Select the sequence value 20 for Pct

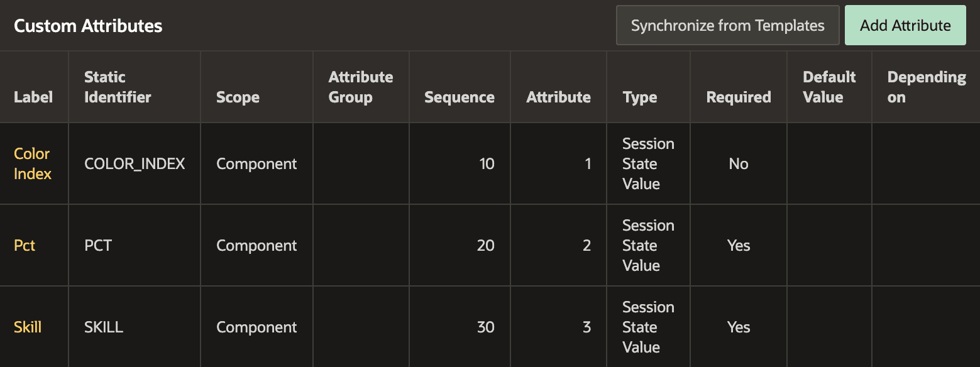coord(486,245)
